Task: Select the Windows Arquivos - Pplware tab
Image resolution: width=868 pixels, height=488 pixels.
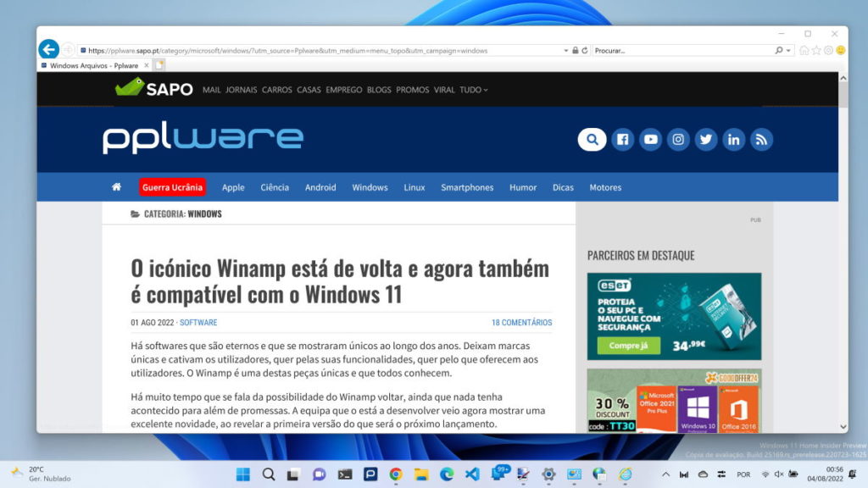Action: pyautogui.click(x=93, y=64)
